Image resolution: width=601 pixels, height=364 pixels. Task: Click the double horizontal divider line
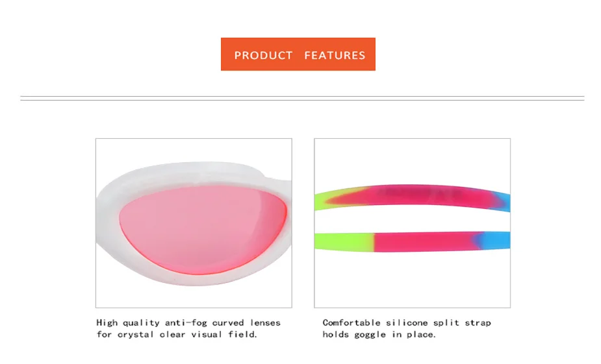click(302, 99)
